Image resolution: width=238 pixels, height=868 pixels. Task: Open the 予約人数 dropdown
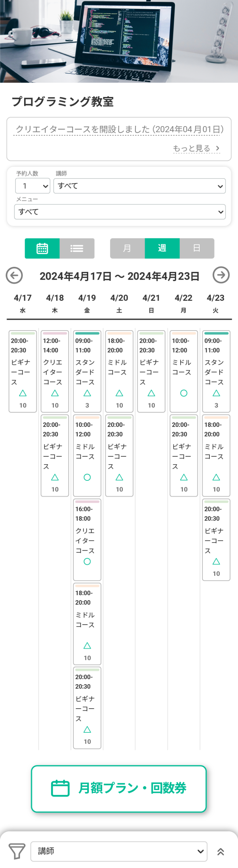click(33, 186)
